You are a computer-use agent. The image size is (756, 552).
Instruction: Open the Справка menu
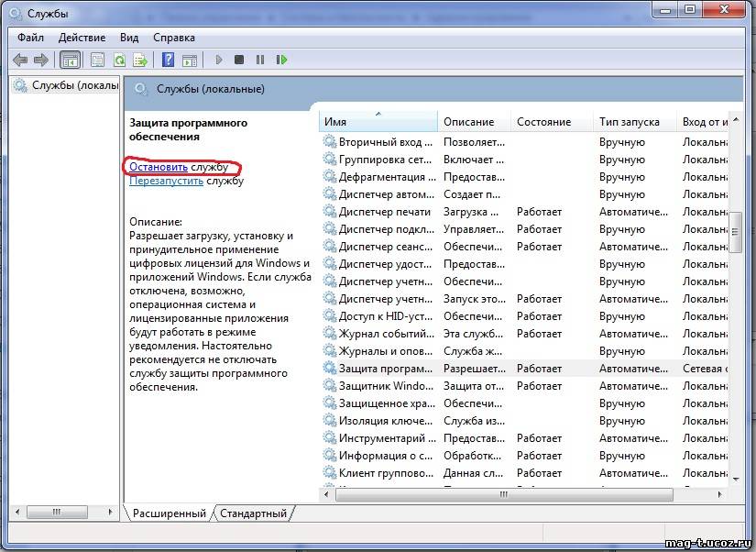click(x=174, y=38)
